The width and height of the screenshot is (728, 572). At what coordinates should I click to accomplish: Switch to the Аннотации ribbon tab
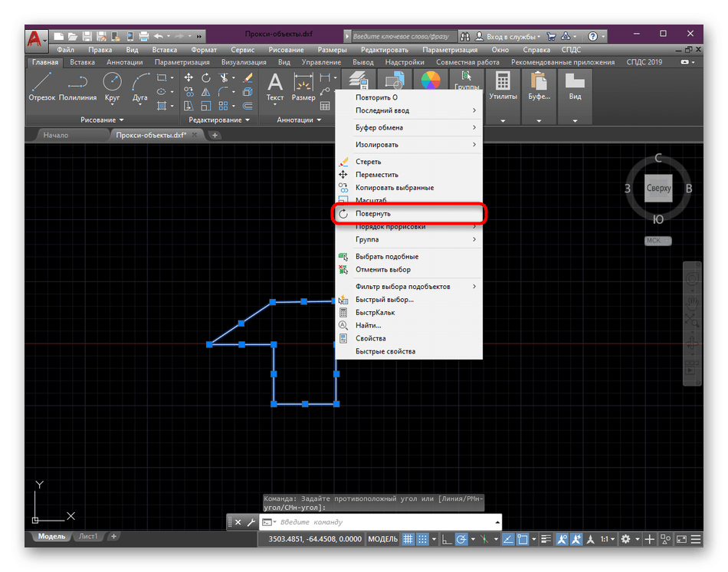[x=124, y=62]
